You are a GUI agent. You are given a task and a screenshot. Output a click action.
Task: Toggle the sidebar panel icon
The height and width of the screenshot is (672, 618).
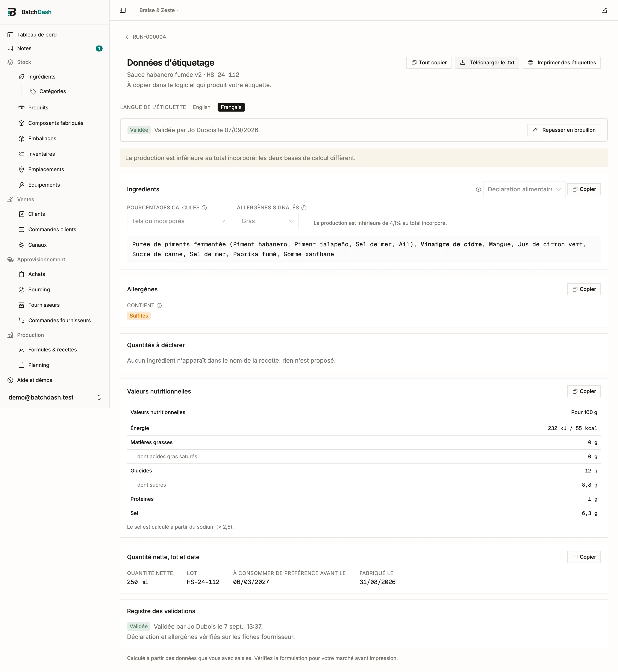pyautogui.click(x=123, y=10)
